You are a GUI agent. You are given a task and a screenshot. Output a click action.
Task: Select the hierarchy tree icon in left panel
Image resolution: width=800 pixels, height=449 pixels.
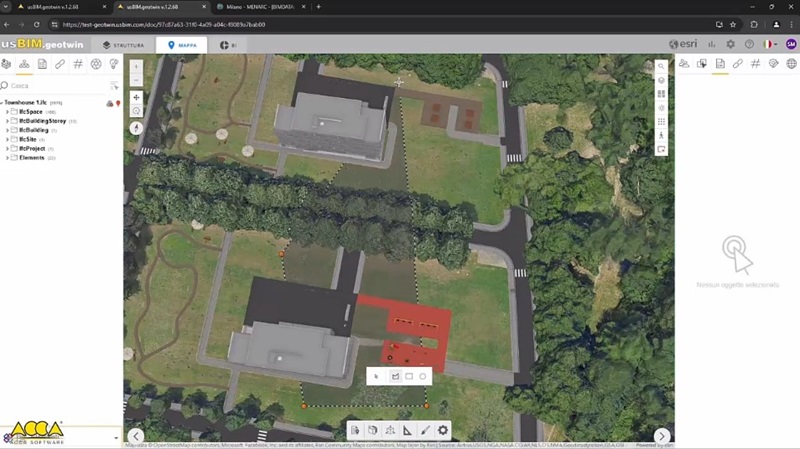(24, 64)
